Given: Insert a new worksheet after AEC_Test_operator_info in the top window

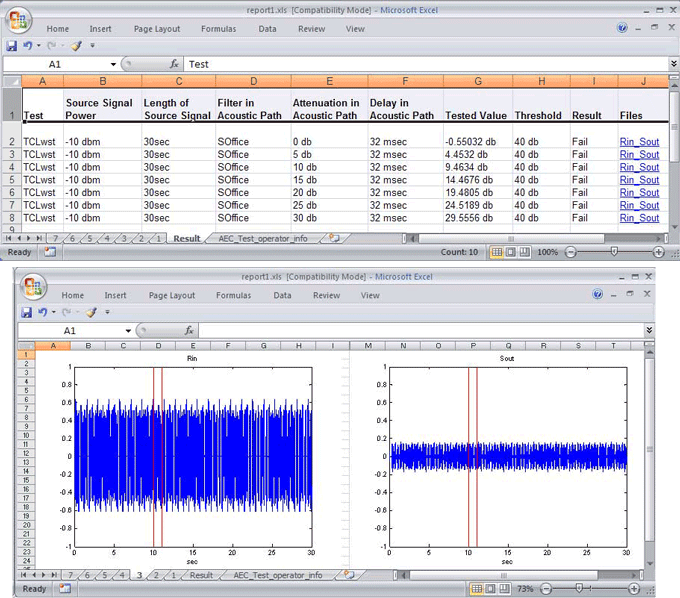Looking at the screenshot, I should click(x=333, y=239).
